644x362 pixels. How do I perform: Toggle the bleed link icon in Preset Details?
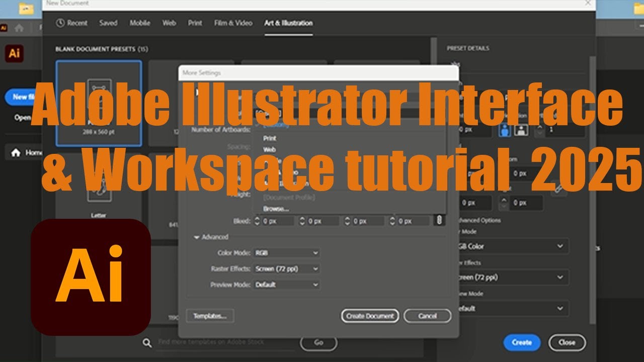(x=558, y=190)
